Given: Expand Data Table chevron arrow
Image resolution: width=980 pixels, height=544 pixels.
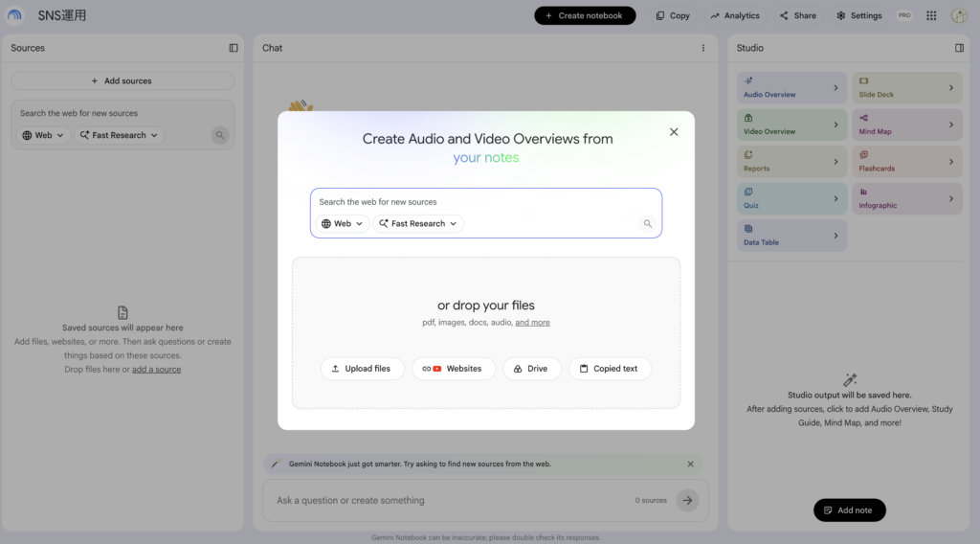Looking at the screenshot, I should pos(835,236).
